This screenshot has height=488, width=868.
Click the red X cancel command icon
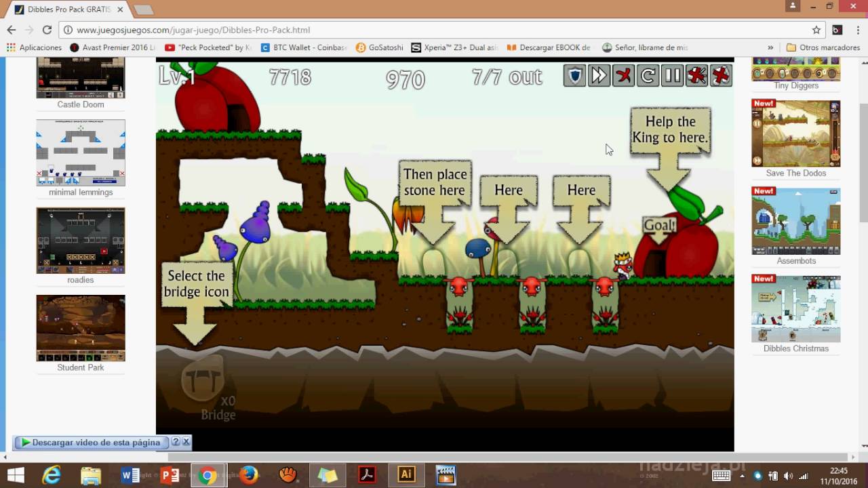pos(623,76)
